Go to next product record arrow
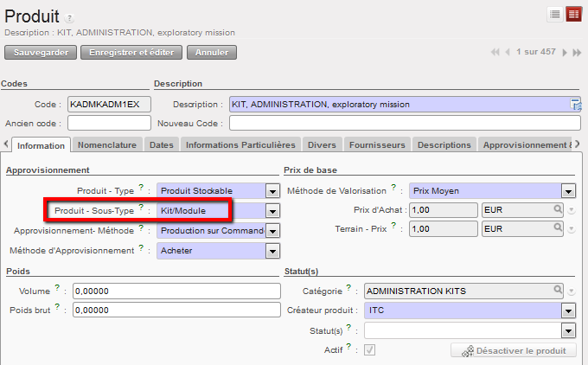The width and height of the screenshot is (588, 365). [565, 53]
